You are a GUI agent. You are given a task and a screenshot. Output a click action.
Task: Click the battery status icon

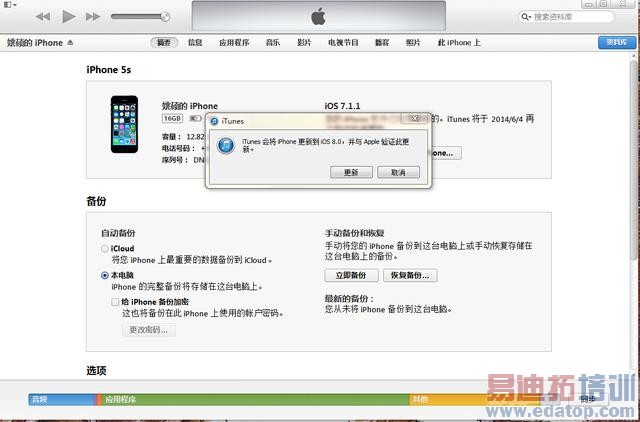click(195, 118)
